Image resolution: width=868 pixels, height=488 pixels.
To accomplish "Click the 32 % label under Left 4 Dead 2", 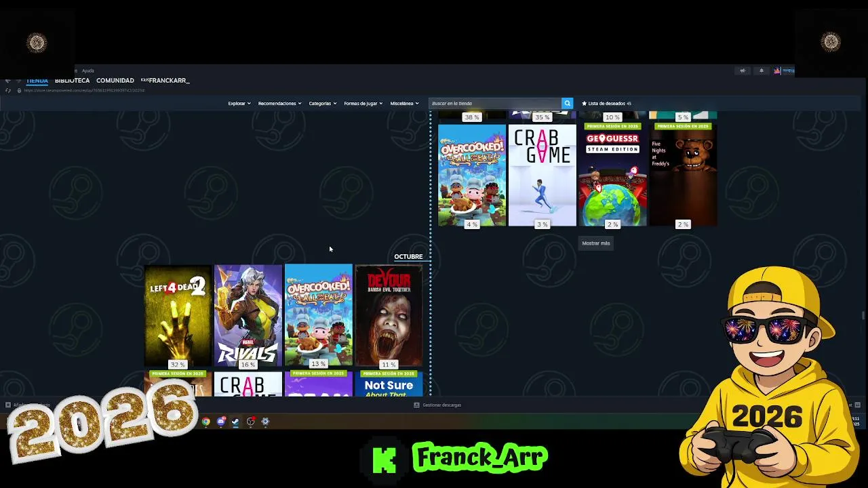I will [x=178, y=365].
